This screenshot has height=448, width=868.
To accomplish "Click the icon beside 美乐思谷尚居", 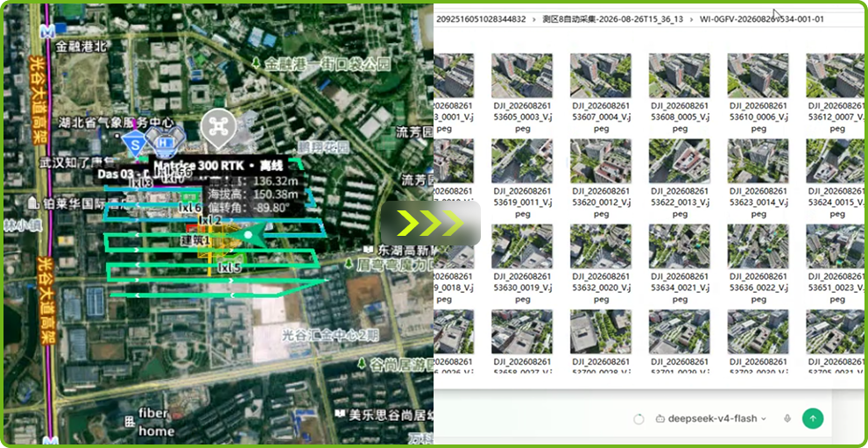I will tap(340, 415).
